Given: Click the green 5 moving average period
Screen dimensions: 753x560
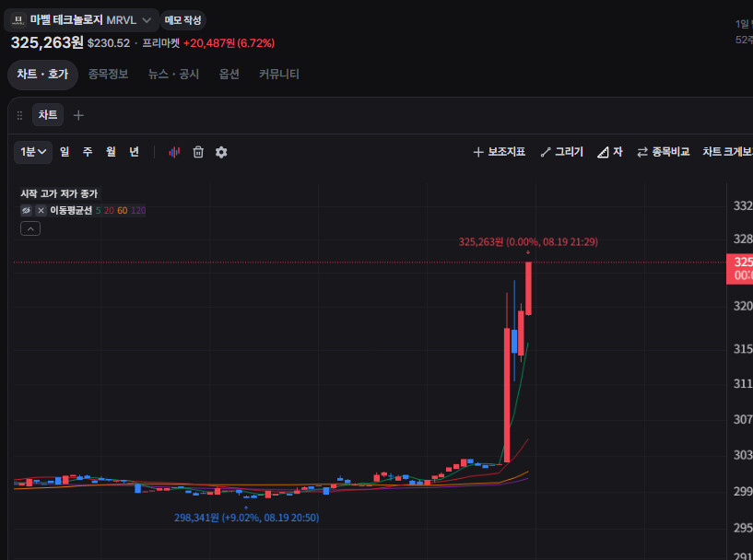Looking at the screenshot, I should click(x=99, y=211).
